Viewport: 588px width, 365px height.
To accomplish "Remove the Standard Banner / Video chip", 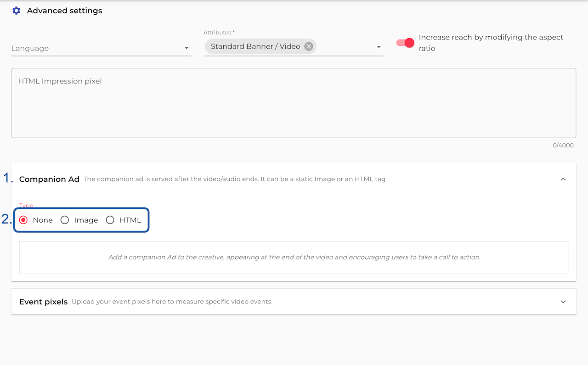I will 309,46.
